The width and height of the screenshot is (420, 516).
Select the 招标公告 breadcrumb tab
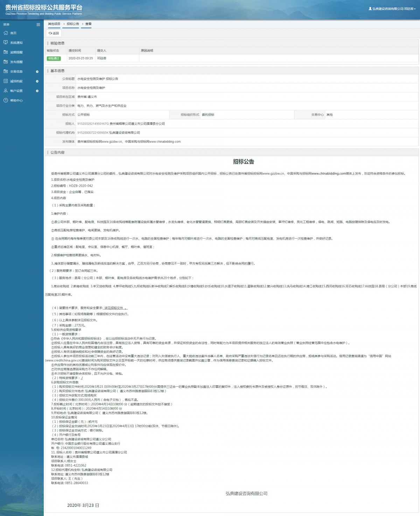[x=73, y=24]
